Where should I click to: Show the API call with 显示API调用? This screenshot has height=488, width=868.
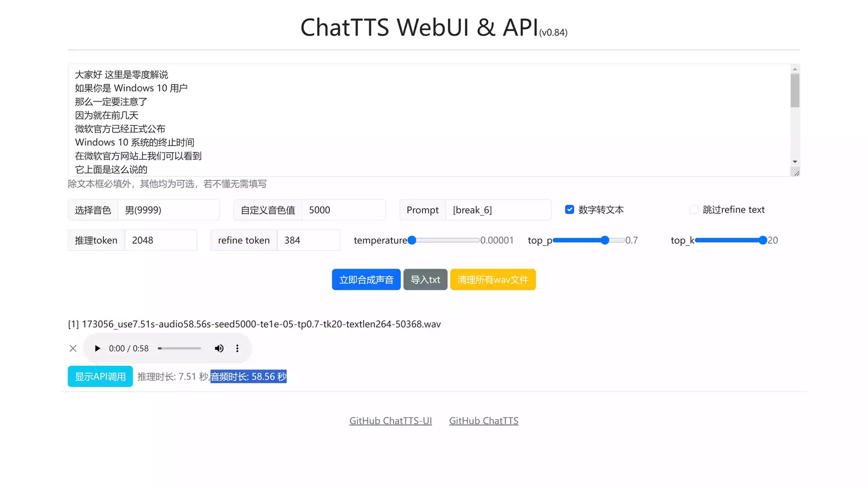click(100, 377)
